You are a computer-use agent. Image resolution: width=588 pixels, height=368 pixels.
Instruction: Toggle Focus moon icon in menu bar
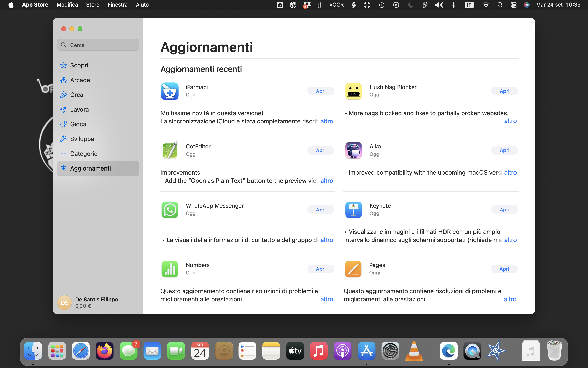(411, 5)
